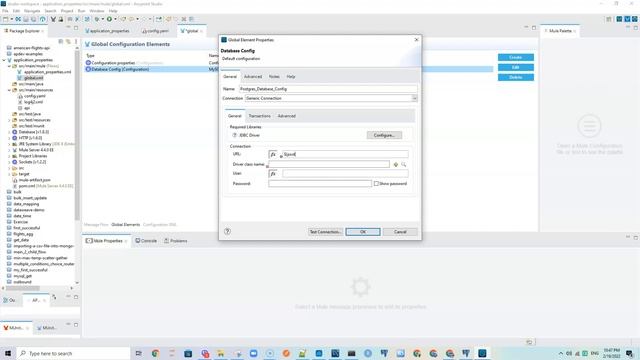Open Task View on the taskbar
The image size is (640, 360).
(138, 353)
